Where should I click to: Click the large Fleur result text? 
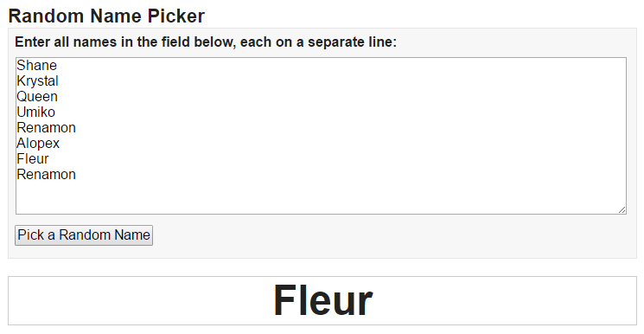point(322,300)
